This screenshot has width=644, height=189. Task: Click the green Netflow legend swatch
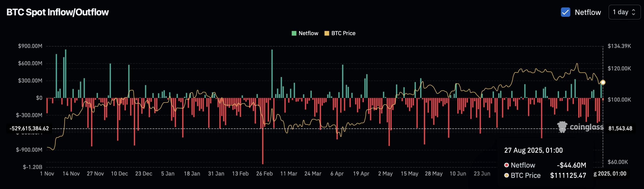[x=294, y=33]
